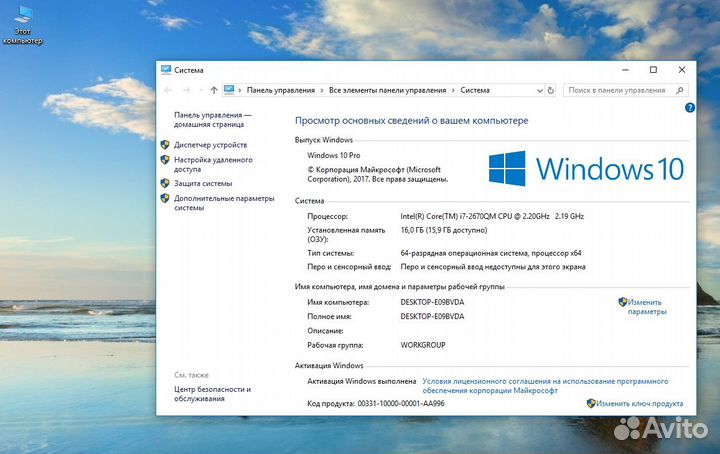Open the Microsoft license terms link
The width and height of the screenshot is (720, 454).
(x=545, y=386)
